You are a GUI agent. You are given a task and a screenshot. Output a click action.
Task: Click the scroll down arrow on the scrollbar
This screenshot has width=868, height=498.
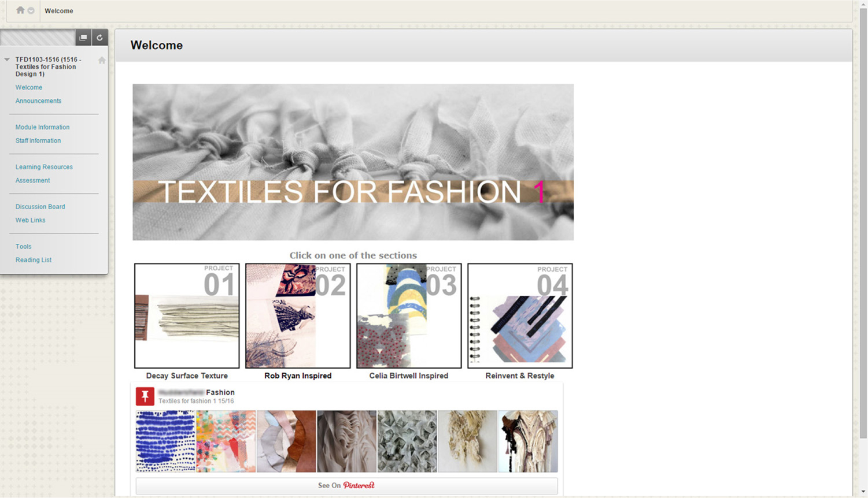pos(863,492)
